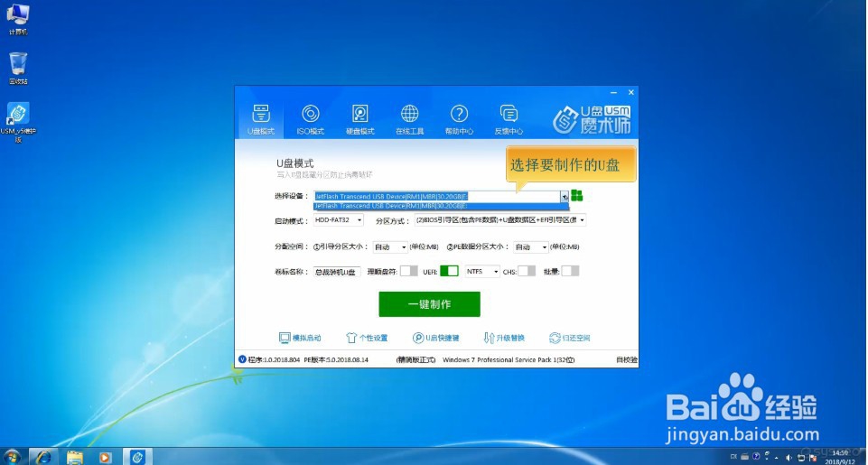Click the 卷标名称 input field
The width and height of the screenshot is (868, 465).
pyautogui.click(x=337, y=272)
